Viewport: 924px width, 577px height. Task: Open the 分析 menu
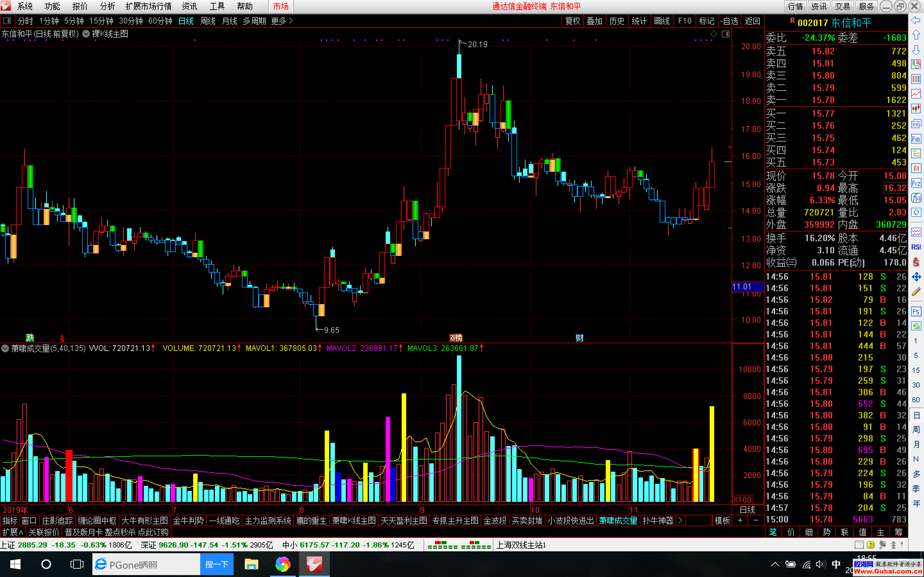pos(107,6)
